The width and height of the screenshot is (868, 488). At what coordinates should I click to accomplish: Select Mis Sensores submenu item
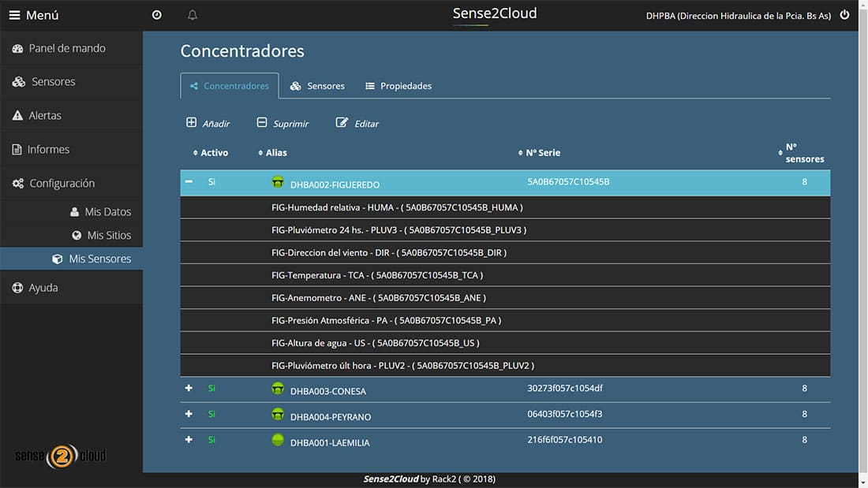coord(71,259)
